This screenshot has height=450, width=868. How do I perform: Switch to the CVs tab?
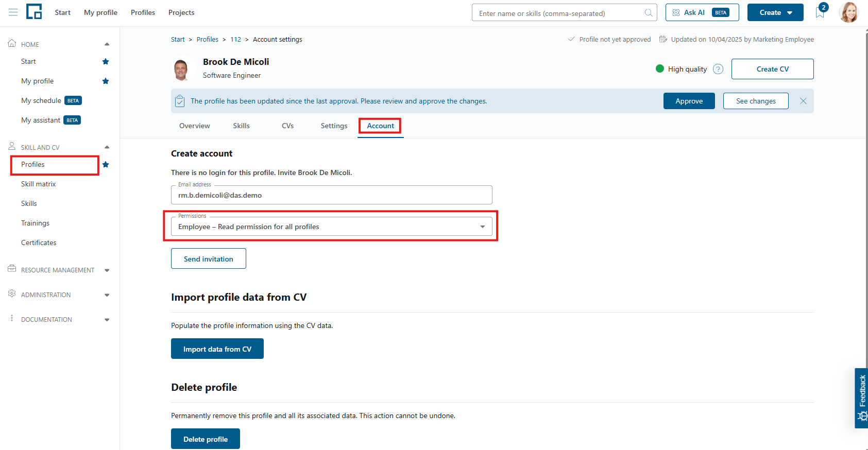(x=287, y=126)
